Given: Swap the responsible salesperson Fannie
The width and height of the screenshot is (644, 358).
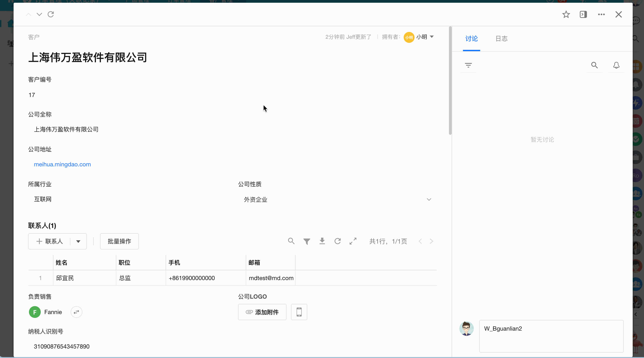Looking at the screenshot, I should click(76, 312).
